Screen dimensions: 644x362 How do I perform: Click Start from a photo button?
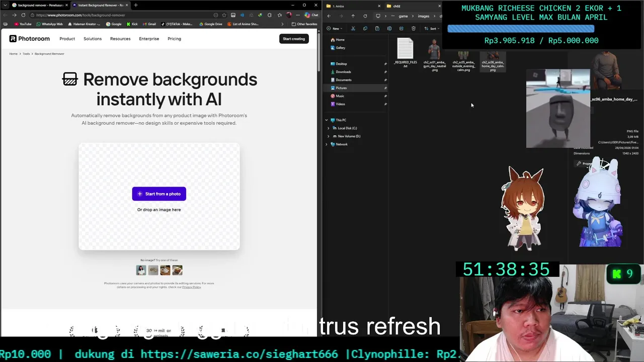159,194
